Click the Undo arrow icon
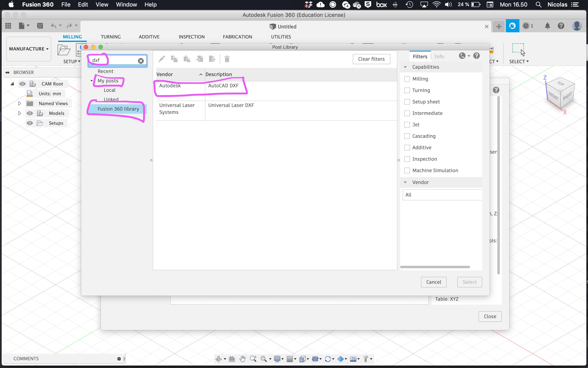Image resolution: width=588 pixels, height=368 pixels. pos(53,26)
